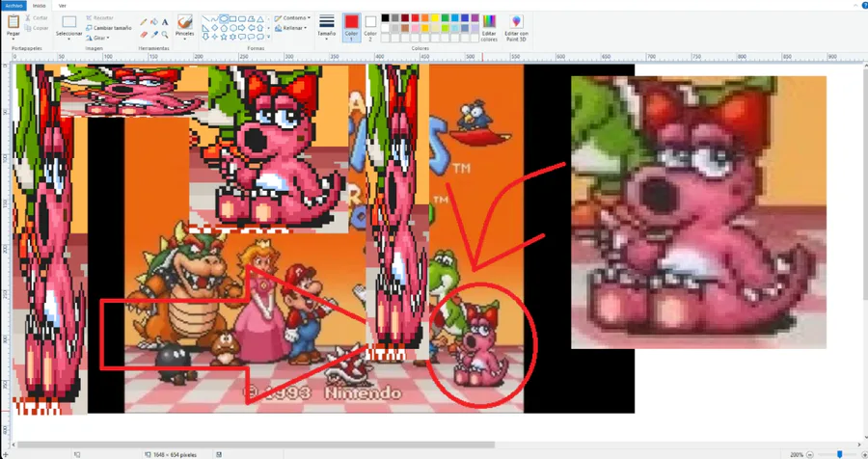Click the Cortar button
The width and height of the screenshot is (868, 459).
(36, 18)
